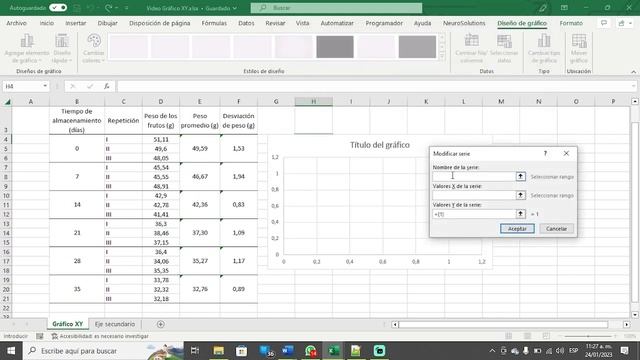Click the Nombre de la serie field
This screenshot has height=360, width=640.
pos(474,176)
